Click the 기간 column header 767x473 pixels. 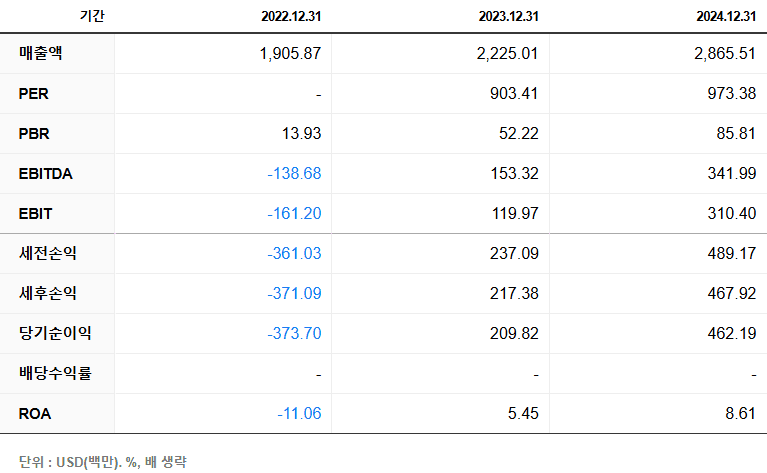click(92, 16)
